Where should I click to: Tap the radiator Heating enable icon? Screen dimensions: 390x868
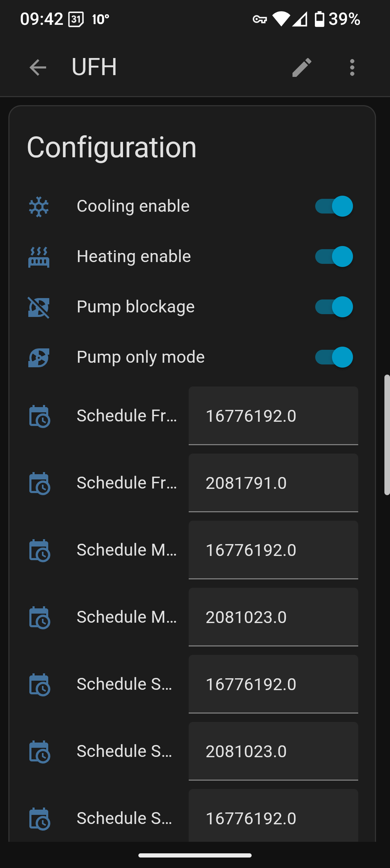(39, 257)
